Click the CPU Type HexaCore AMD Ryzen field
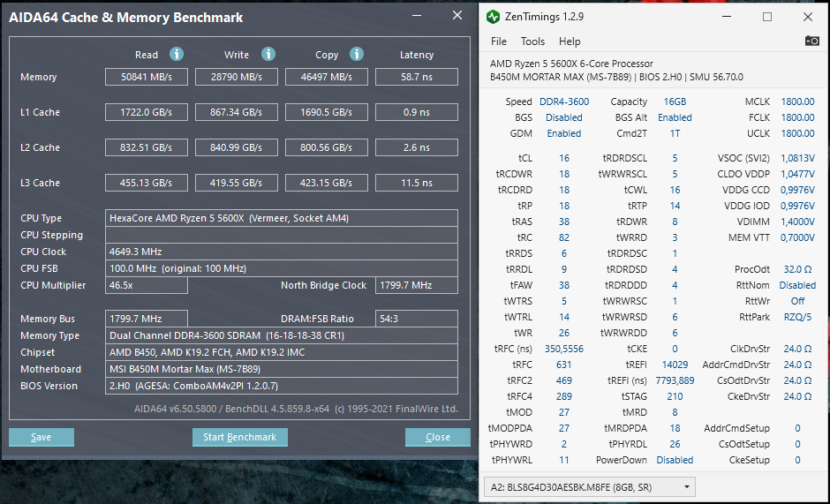The image size is (830, 504). point(282,218)
